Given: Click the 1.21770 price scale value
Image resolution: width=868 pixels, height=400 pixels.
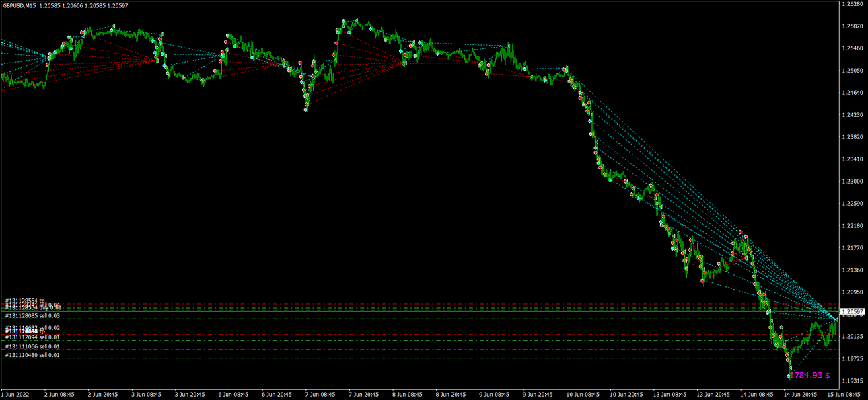Looking at the screenshot, I should (852, 248).
